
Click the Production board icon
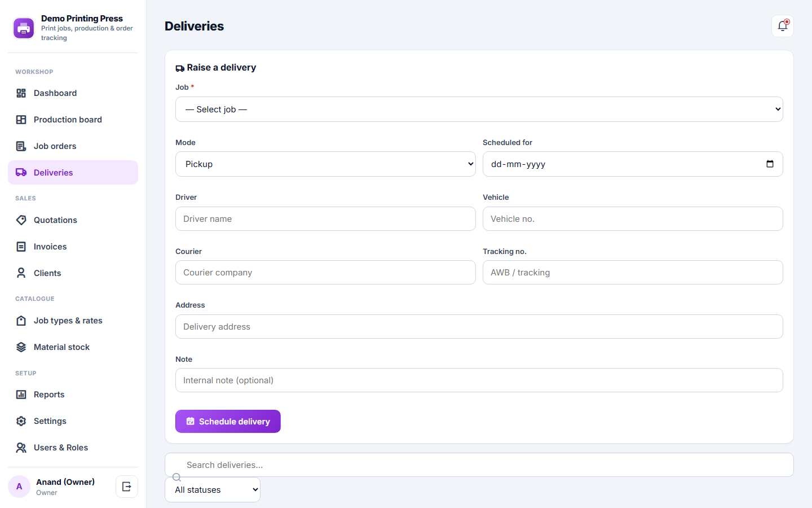click(21, 120)
